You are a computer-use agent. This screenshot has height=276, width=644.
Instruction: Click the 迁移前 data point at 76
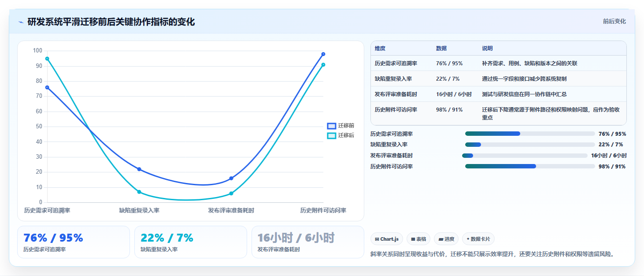47,87
